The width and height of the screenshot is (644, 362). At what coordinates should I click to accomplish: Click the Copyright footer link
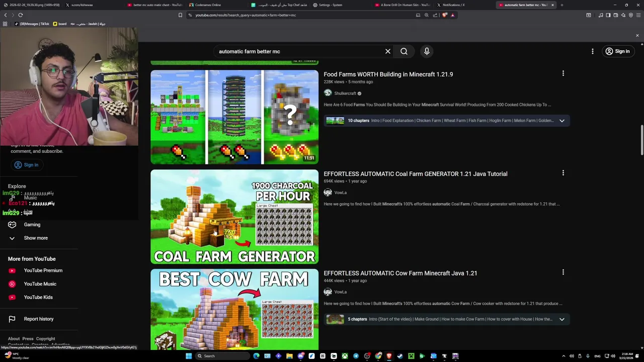click(x=45, y=339)
